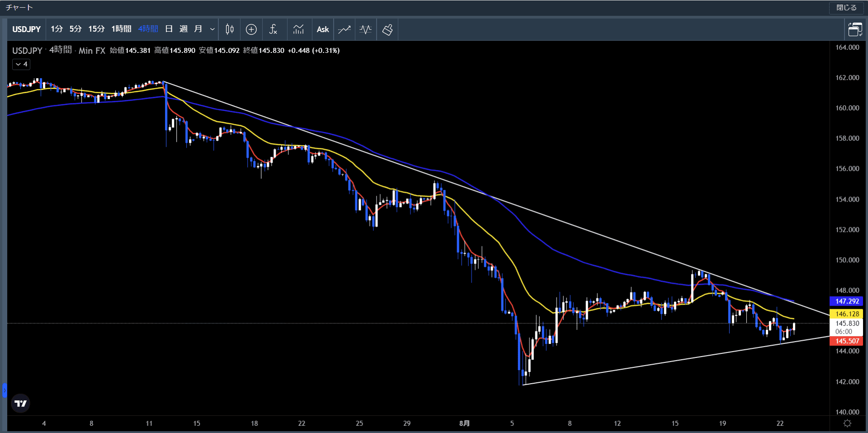Click the TradingView logo icon
The width and height of the screenshot is (868, 433).
pos(20,403)
